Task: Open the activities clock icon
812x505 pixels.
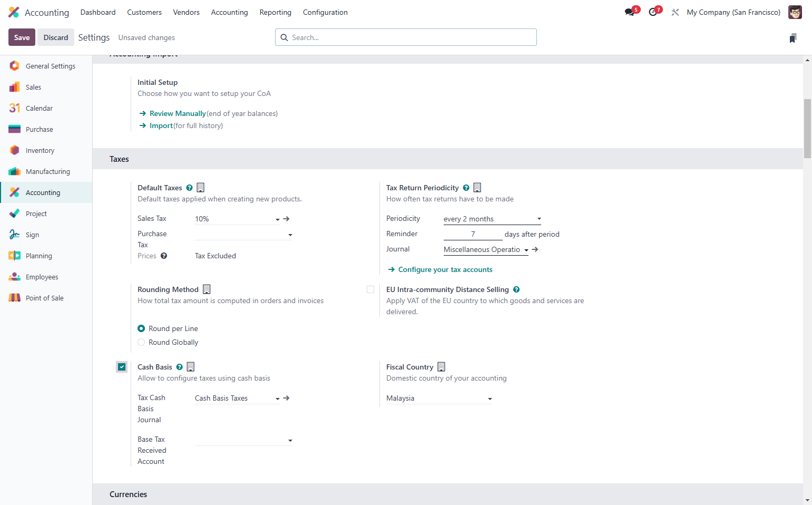Action: 653,12
